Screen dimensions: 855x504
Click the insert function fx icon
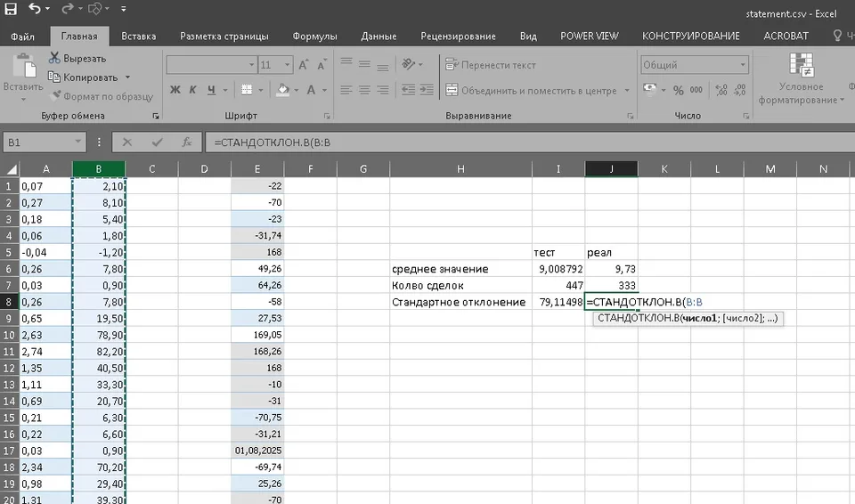tap(186, 142)
